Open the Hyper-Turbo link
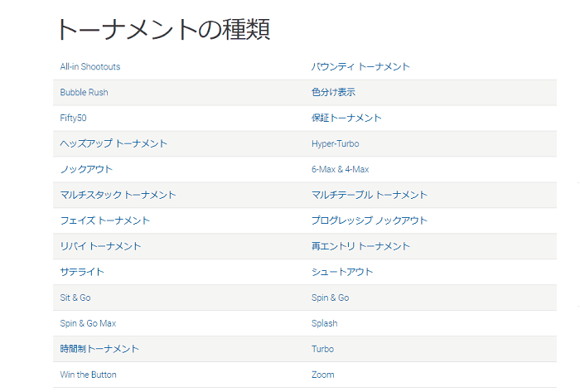The height and width of the screenshot is (392, 580). [x=335, y=143]
